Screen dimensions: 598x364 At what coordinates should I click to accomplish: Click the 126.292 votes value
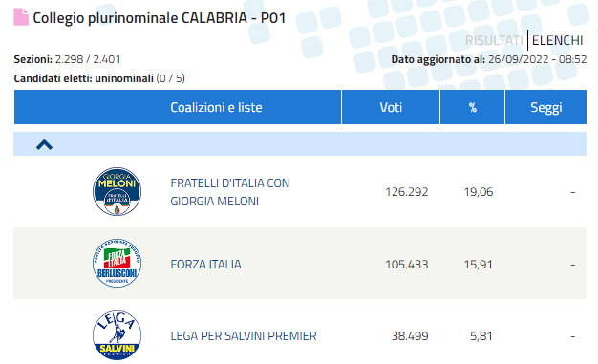point(407,191)
